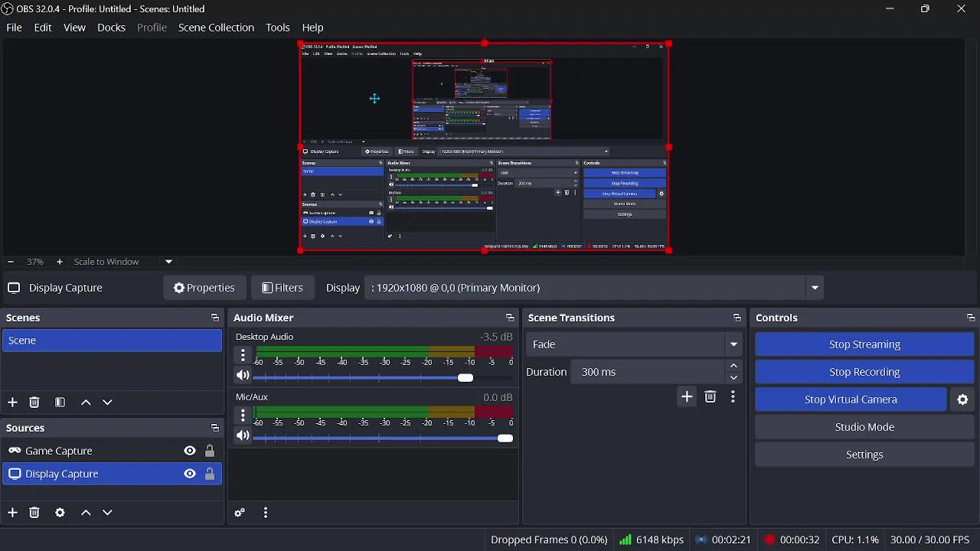Zoom in preview with plus icon
This screenshot has width=980, height=551.
pos(60,262)
